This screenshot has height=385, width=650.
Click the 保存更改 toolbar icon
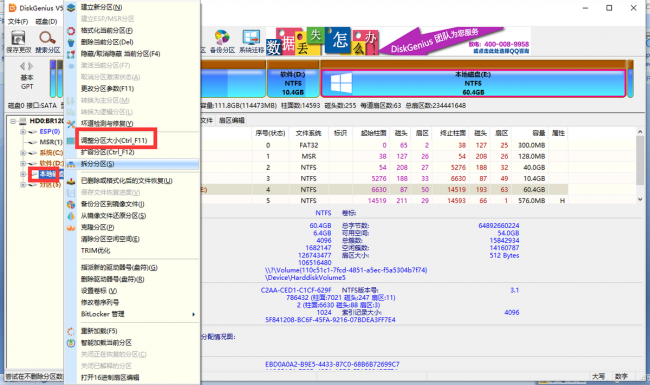(x=18, y=38)
